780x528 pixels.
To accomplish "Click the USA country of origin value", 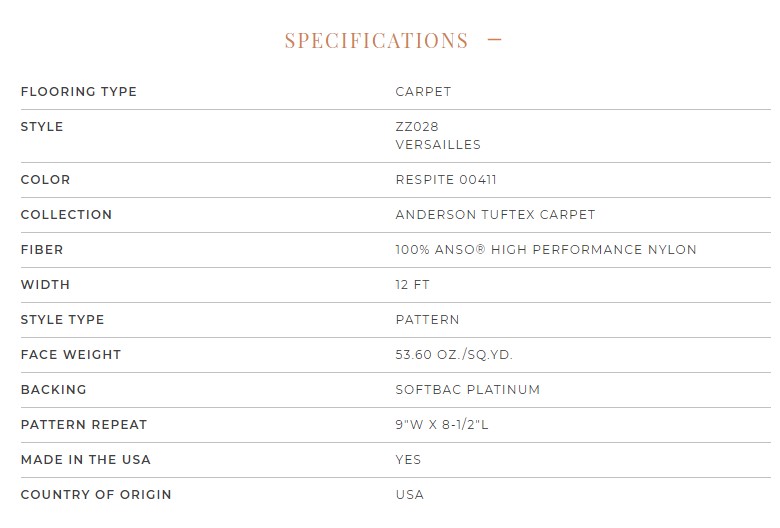I will 410,495.
